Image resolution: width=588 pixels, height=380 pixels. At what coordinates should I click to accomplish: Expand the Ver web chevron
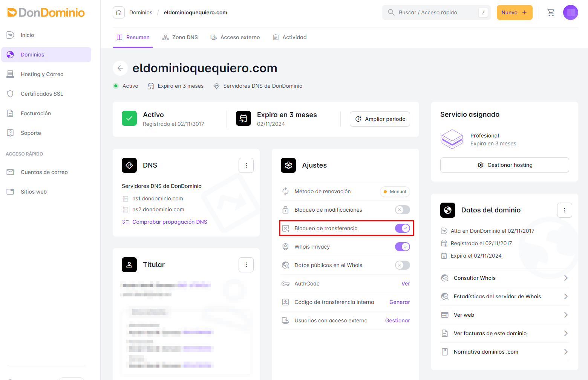[566, 315]
